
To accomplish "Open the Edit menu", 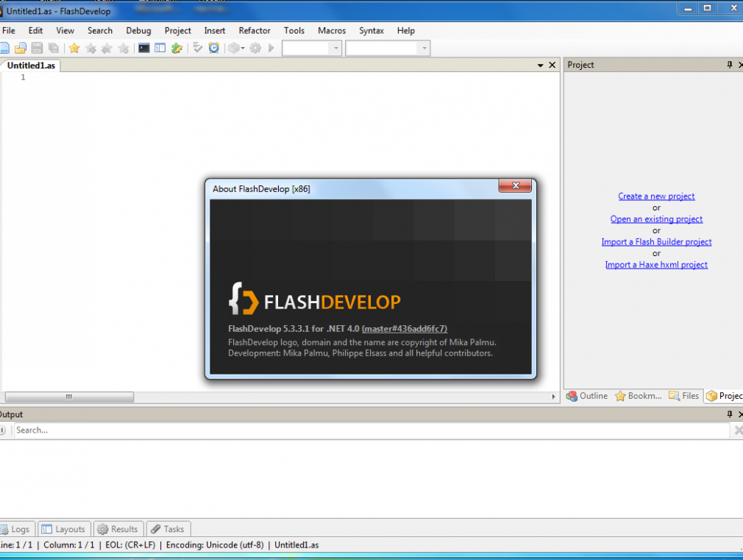I will 35,30.
